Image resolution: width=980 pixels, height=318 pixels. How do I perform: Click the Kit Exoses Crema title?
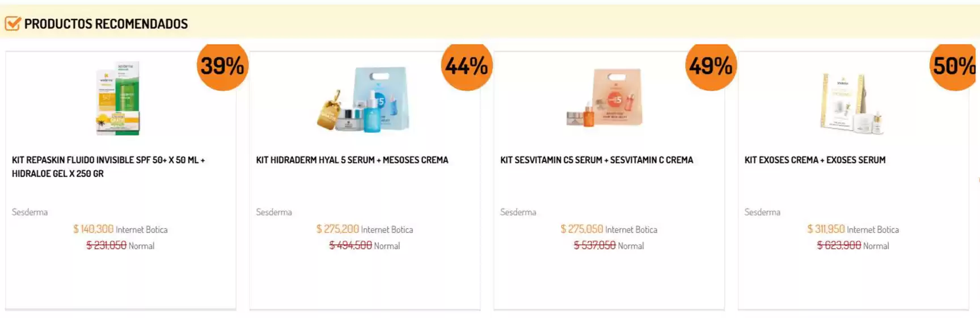(x=815, y=160)
